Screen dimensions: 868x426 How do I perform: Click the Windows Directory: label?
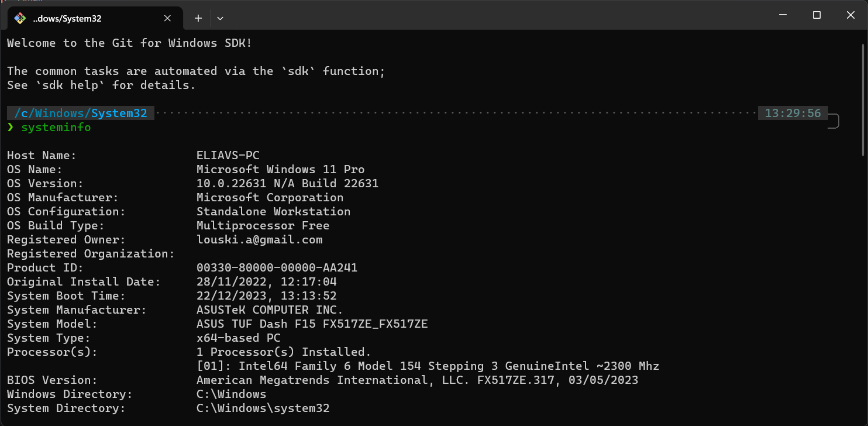coord(70,394)
